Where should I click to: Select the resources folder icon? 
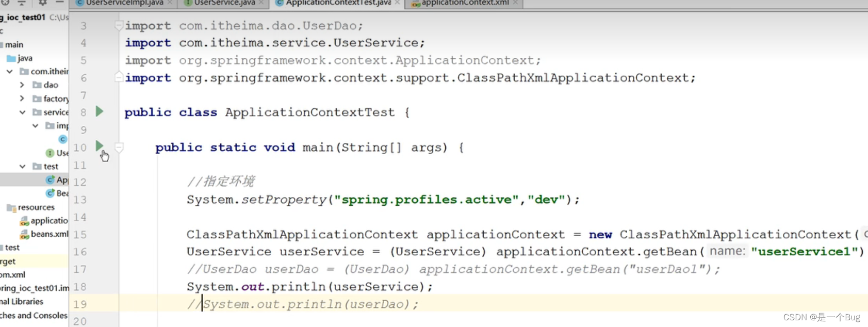click(x=11, y=207)
